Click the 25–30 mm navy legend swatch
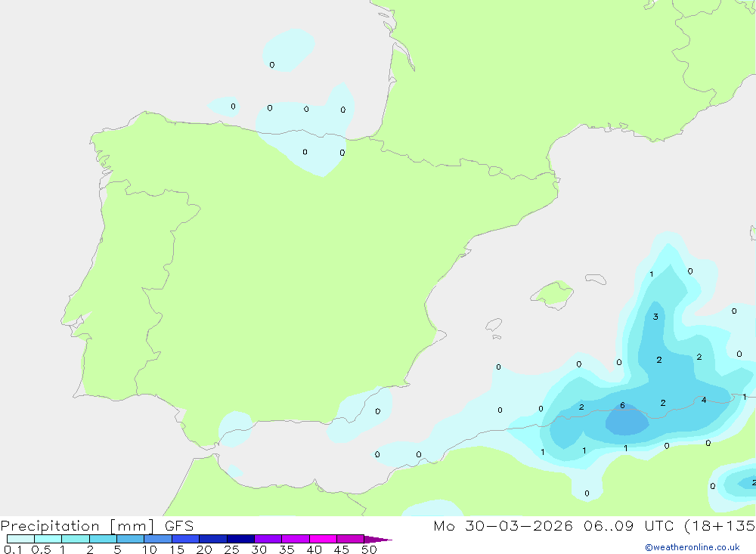The height and width of the screenshot is (554, 756). [240, 539]
